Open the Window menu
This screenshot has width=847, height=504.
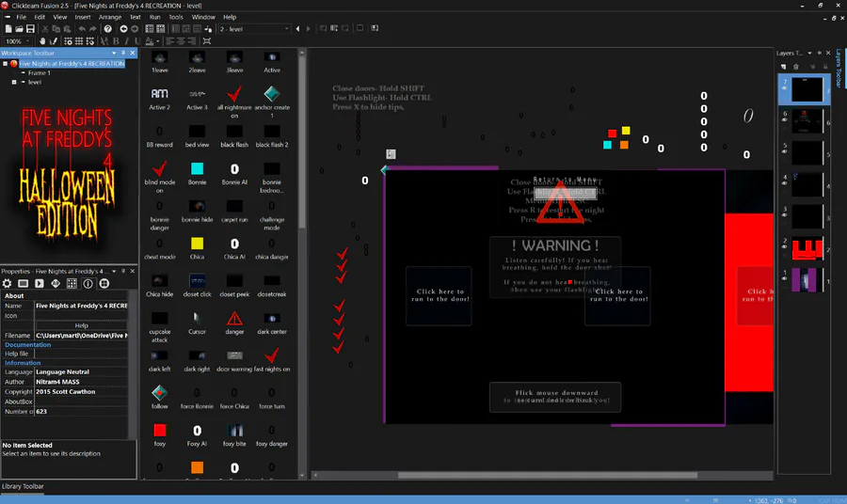click(x=203, y=17)
